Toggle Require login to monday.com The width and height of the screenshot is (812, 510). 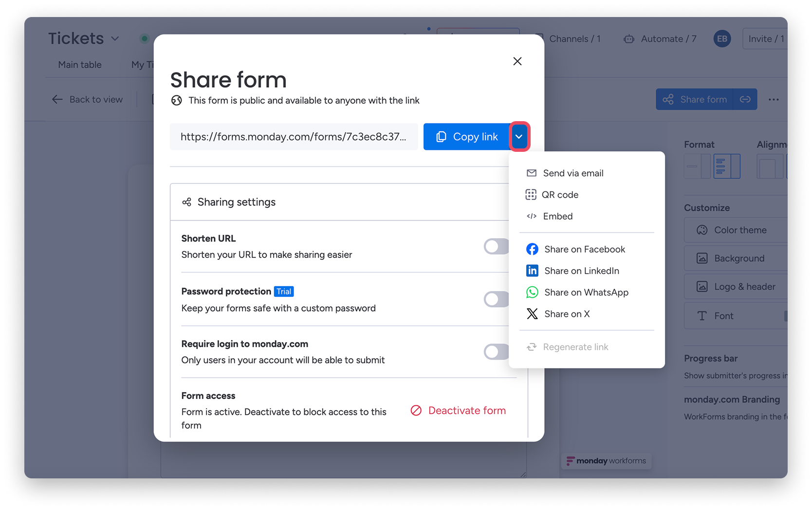[x=496, y=351]
